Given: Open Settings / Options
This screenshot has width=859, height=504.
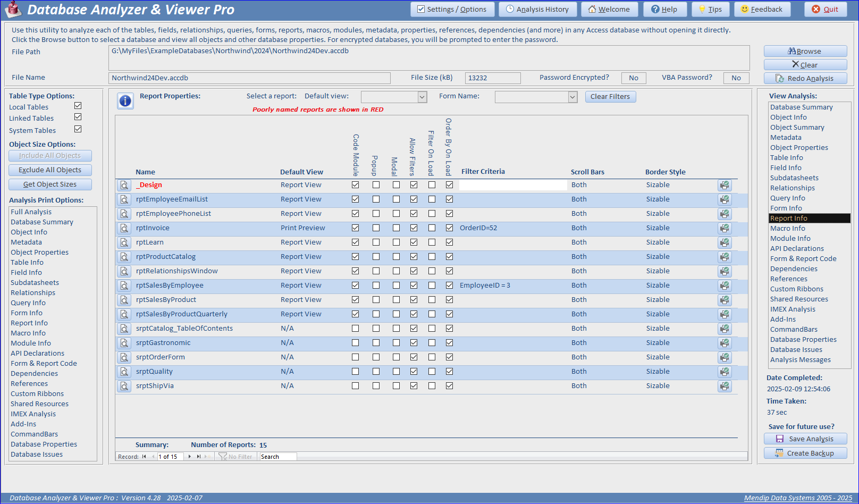Looking at the screenshot, I should (x=452, y=10).
